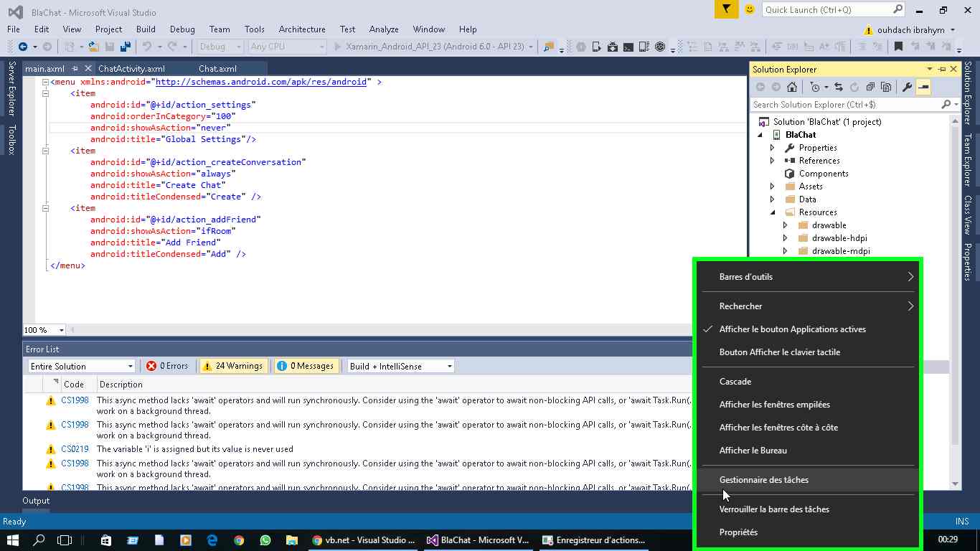Open File Explorer from the taskbar

point(292,540)
